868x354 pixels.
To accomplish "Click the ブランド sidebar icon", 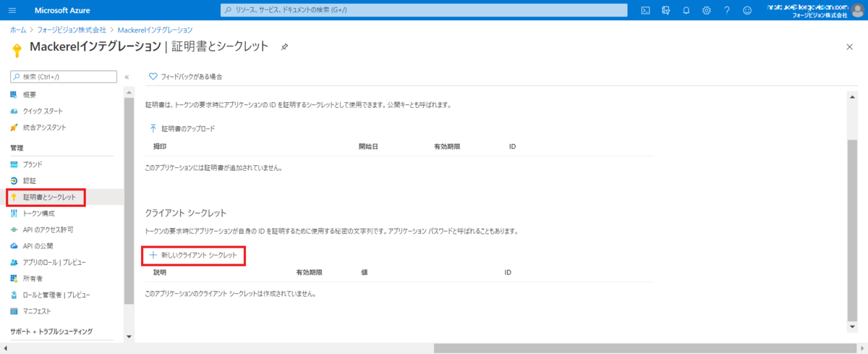I will 14,164.
